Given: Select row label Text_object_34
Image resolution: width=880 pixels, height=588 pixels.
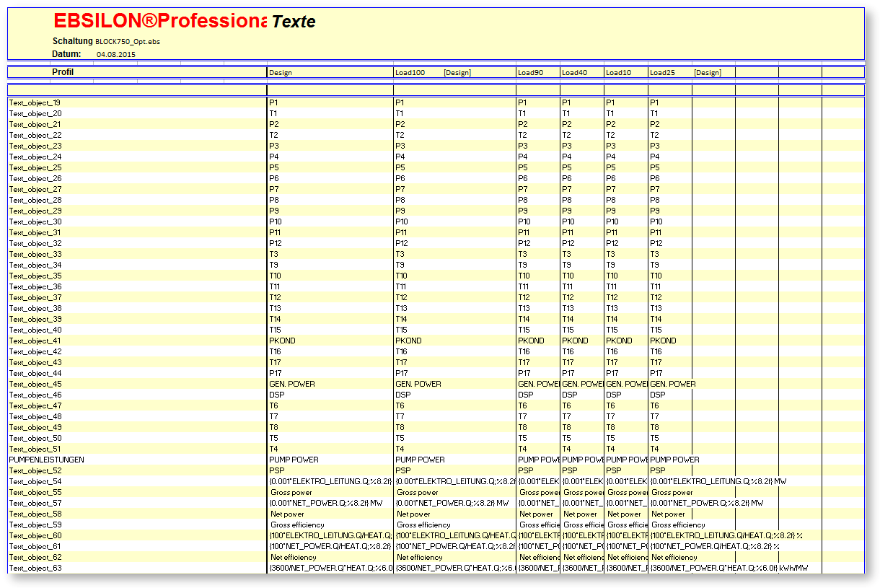Looking at the screenshot, I should point(35,265).
